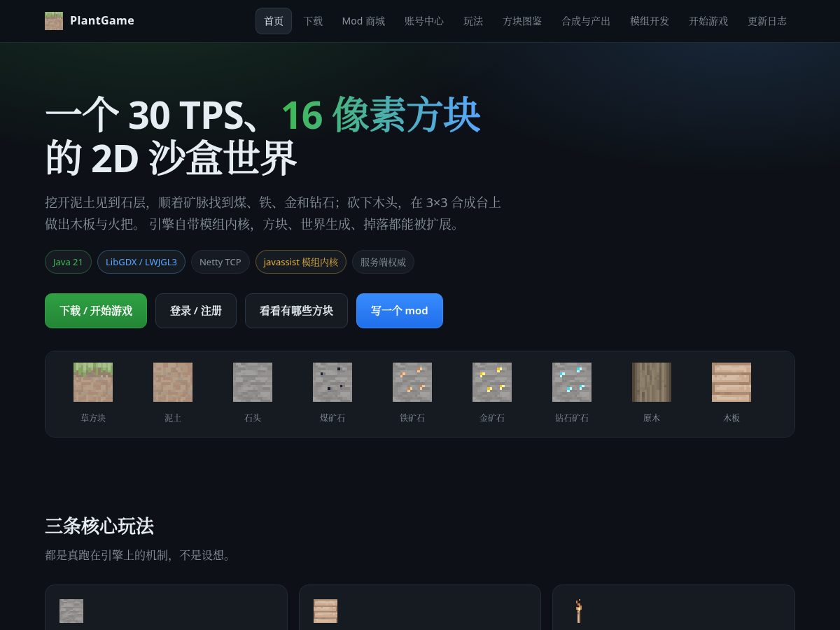Click the 金矿石 label text
This screenshot has width=840, height=630.
point(492,418)
